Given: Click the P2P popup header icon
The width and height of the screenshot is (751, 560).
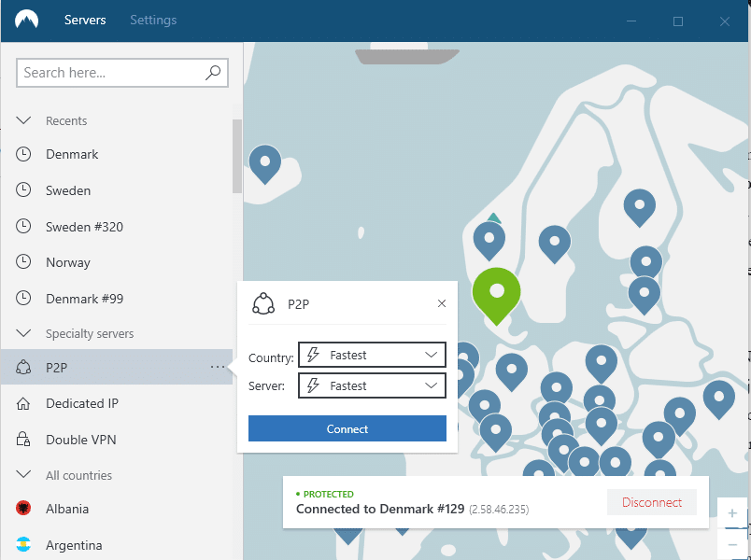Looking at the screenshot, I should (263, 304).
